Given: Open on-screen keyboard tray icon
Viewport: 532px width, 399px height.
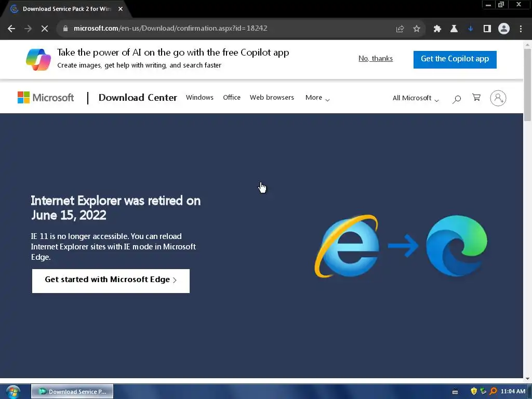Looking at the screenshot, I should click(x=455, y=392).
